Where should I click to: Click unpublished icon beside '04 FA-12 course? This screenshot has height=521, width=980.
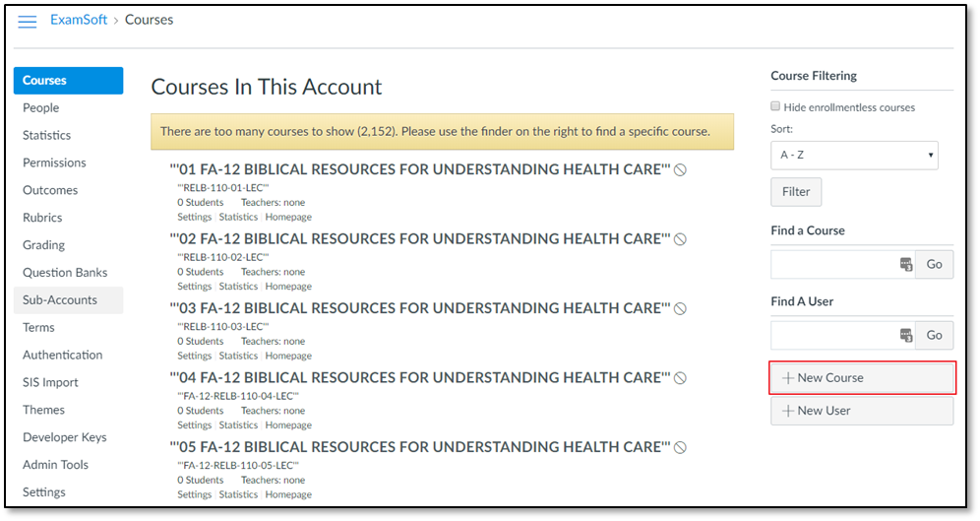pos(680,378)
